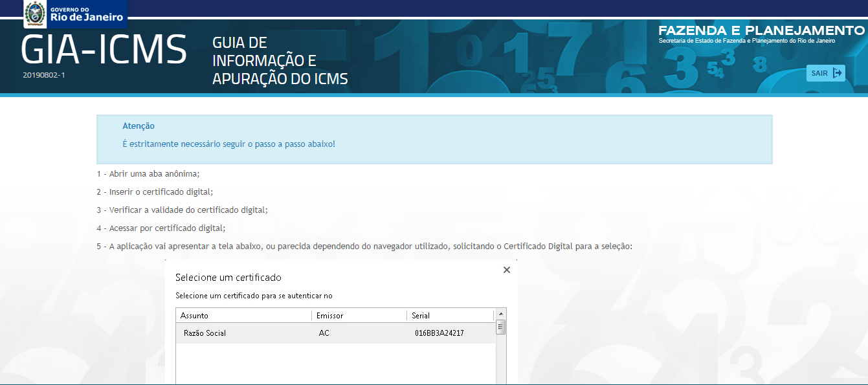Close the Selecione um certificado dialog
The width and height of the screenshot is (868, 385).
[x=507, y=270]
